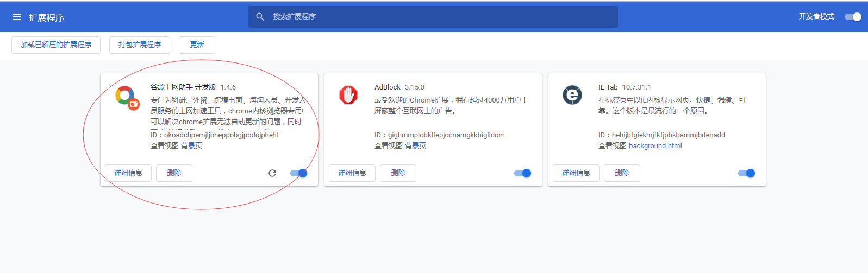Screen dimensions: 868x273
Task: Remove AdBlock with 删除 button
Action: [x=398, y=173]
